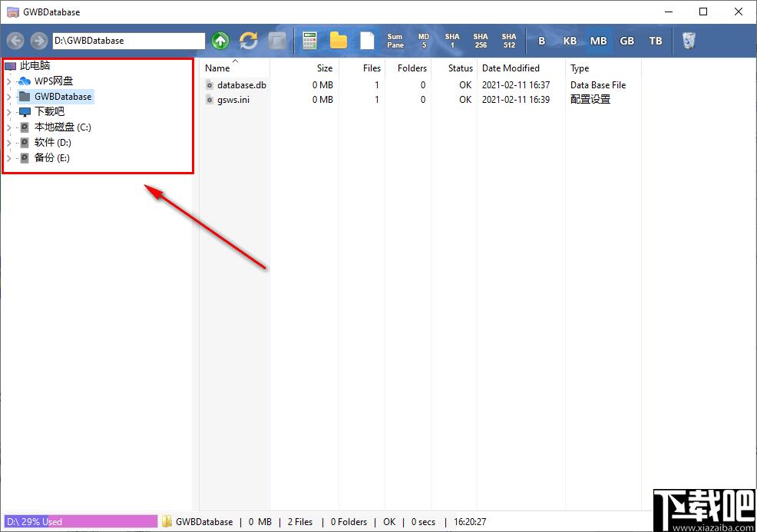Select the gsws.ini file row

[420, 100]
